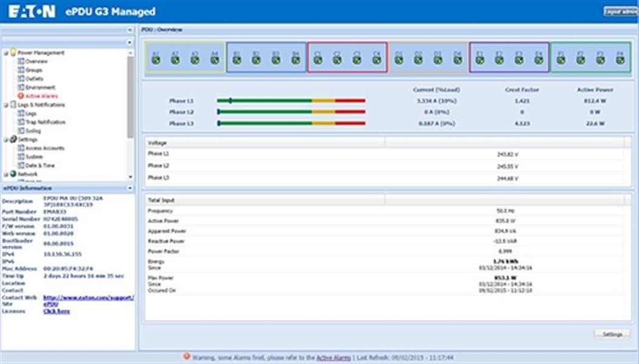Open Logs in the navigation tree

pos(31,113)
